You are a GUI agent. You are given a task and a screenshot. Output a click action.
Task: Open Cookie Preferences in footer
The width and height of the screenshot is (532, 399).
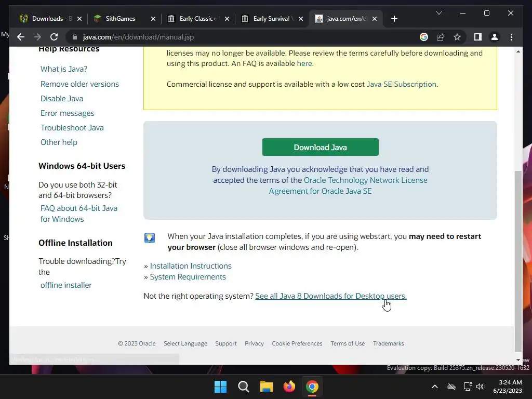point(297,343)
